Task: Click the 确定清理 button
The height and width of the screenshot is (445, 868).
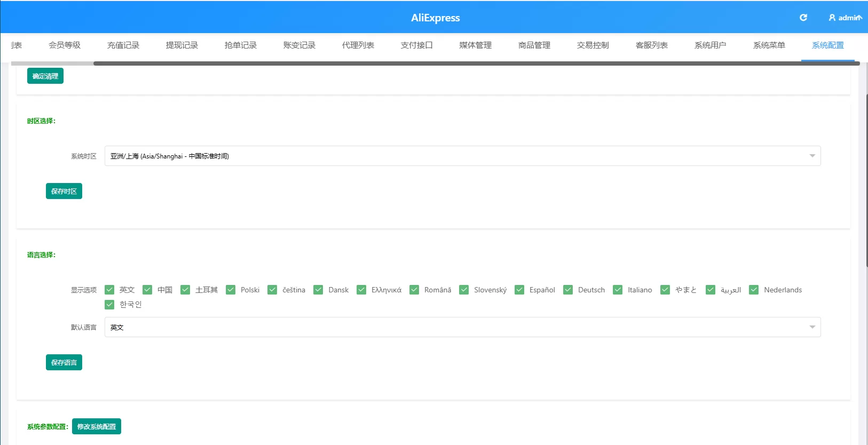Action: click(x=45, y=76)
